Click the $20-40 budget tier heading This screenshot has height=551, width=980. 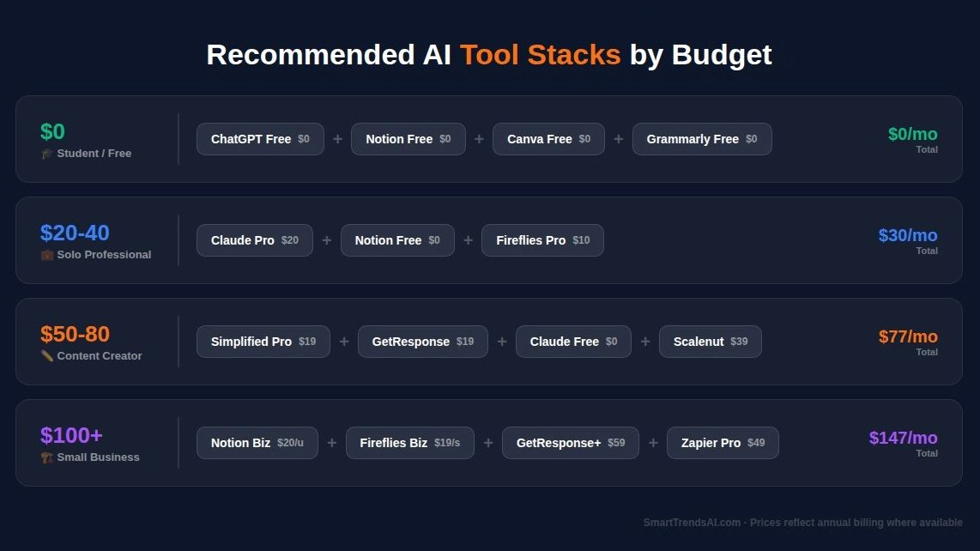(75, 233)
